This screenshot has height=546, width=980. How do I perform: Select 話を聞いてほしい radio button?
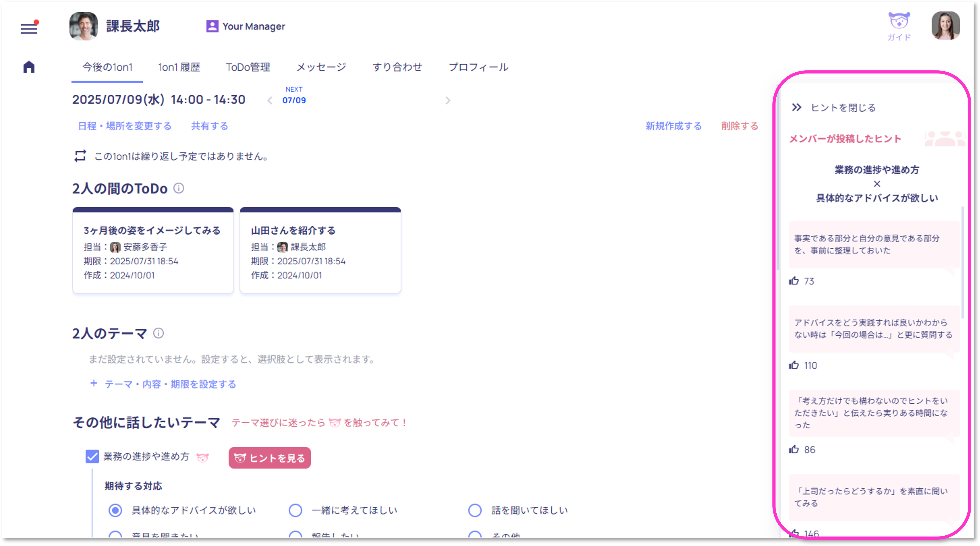[475, 510]
